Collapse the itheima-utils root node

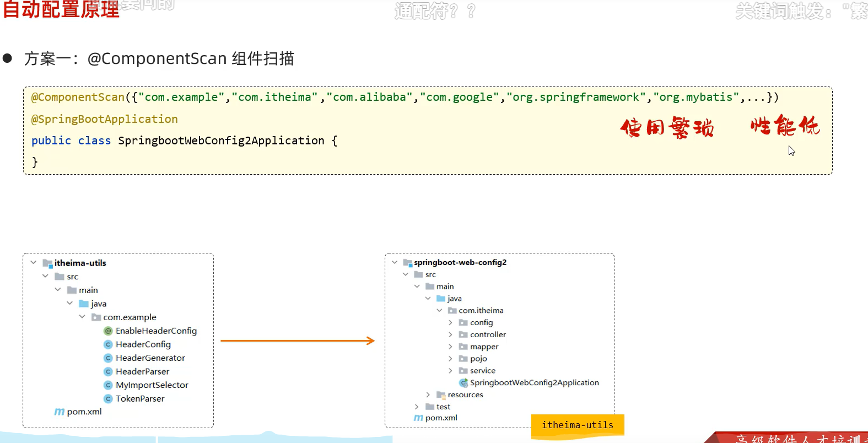coord(34,263)
